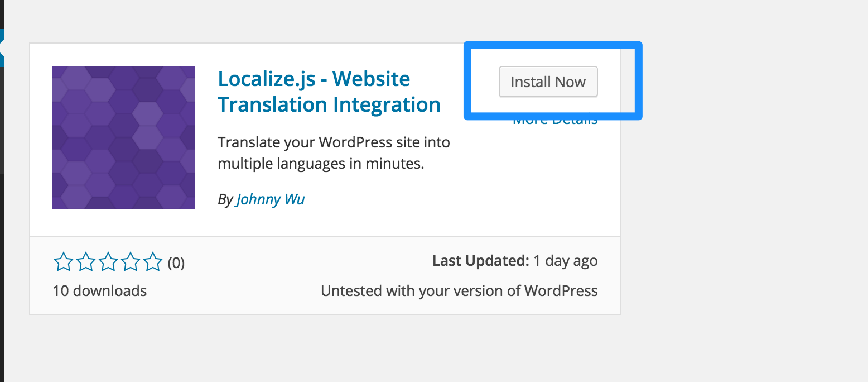The image size is (868, 382).
Task: Click the plugin card footer area
Action: (325, 275)
